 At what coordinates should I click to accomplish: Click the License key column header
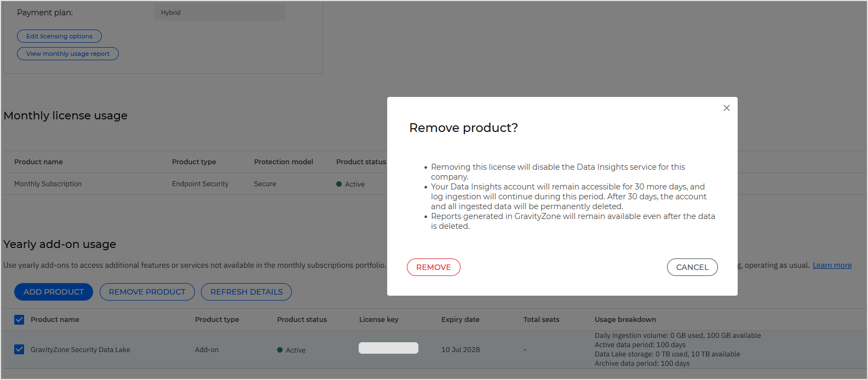[x=379, y=320]
